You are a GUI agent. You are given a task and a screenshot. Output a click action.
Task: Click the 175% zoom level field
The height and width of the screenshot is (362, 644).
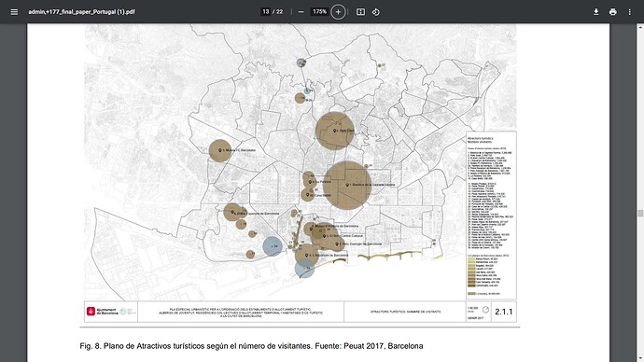coord(319,12)
